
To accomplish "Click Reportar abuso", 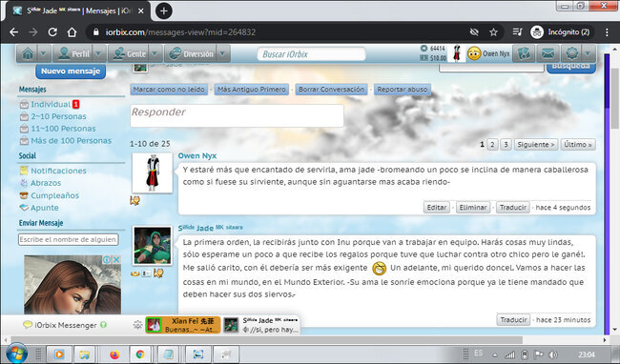I will tap(403, 90).
